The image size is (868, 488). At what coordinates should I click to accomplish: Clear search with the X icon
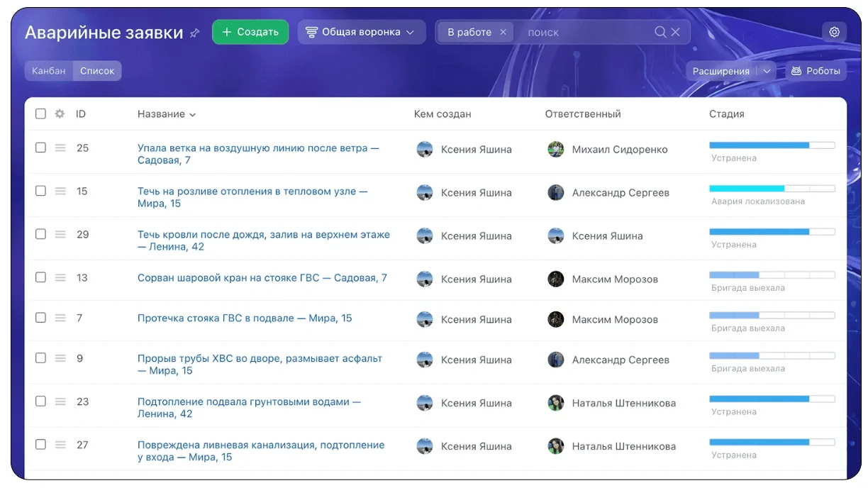(x=676, y=32)
